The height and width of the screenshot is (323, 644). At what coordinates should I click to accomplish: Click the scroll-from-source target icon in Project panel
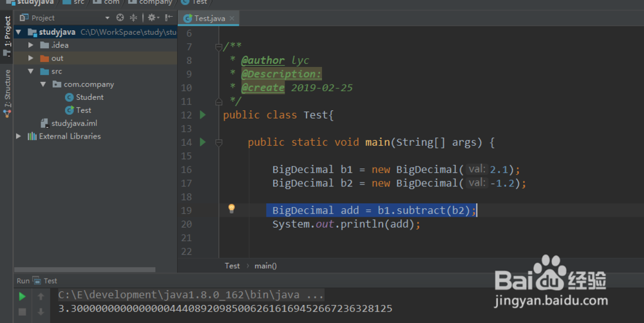(120, 17)
